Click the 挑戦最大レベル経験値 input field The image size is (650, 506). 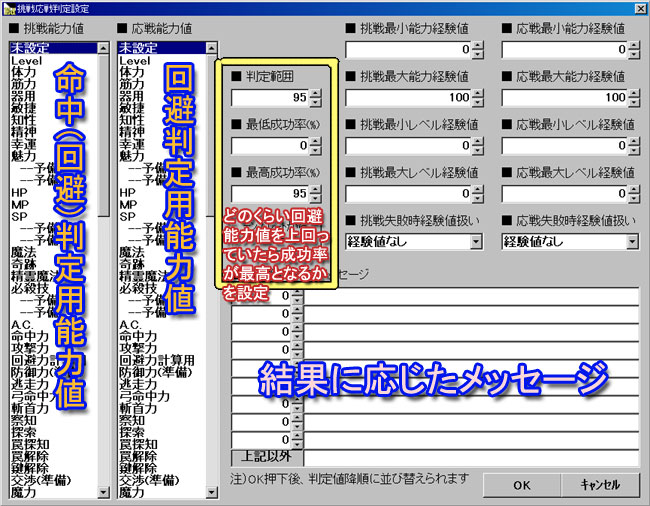pos(409,194)
